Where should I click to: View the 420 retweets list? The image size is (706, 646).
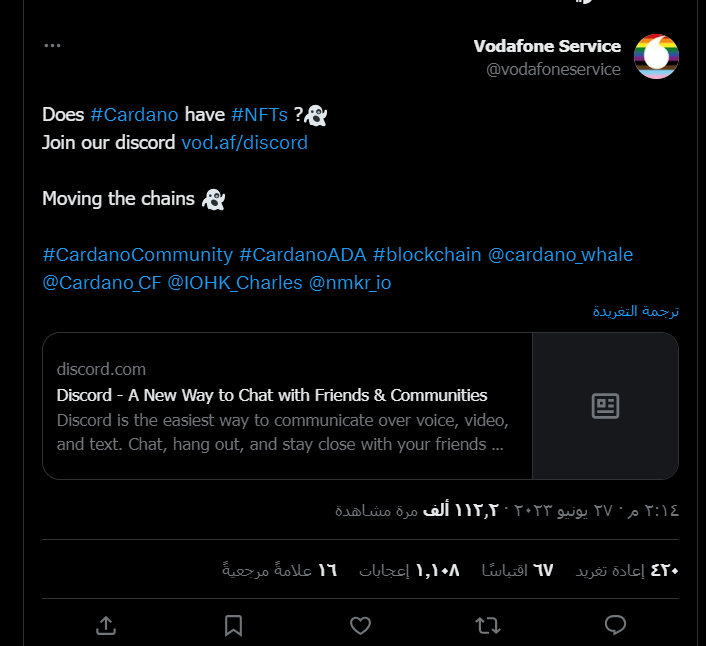click(x=627, y=570)
